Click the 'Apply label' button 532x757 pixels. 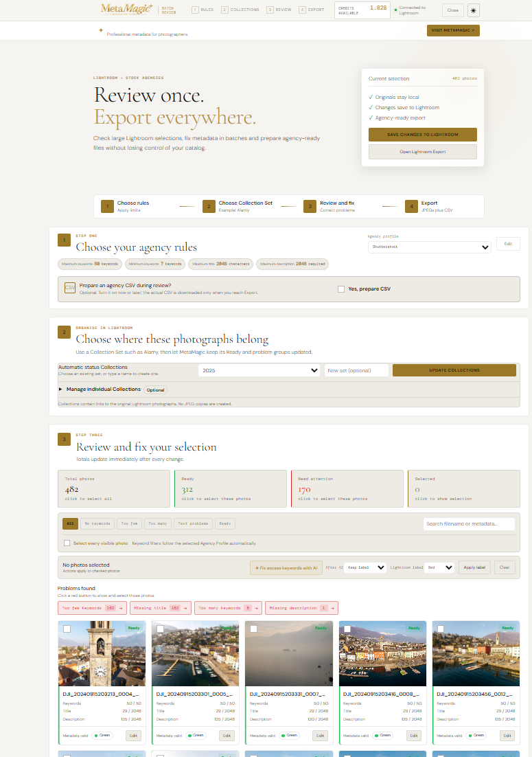[x=474, y=567]
